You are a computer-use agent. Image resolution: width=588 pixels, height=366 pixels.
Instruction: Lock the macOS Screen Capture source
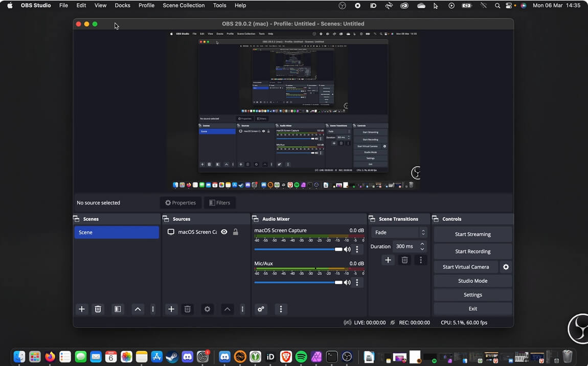[236, 232]
